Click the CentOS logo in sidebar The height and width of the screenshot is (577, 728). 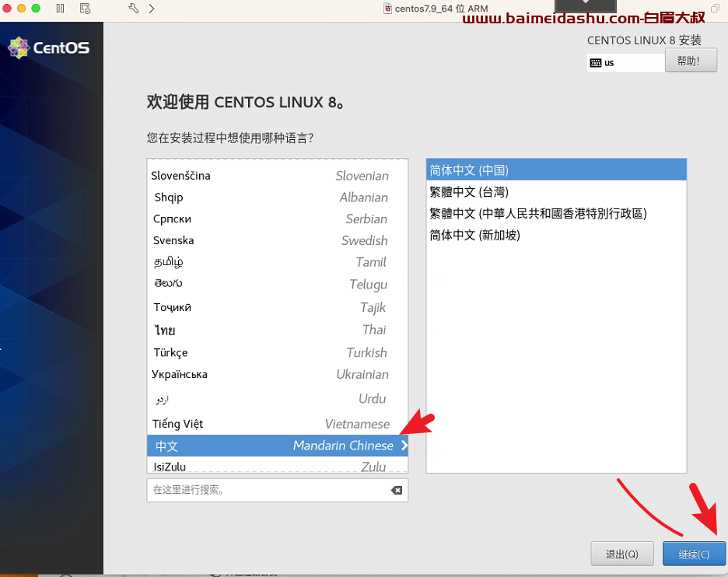pyautogui.click(x=49, y=47)
